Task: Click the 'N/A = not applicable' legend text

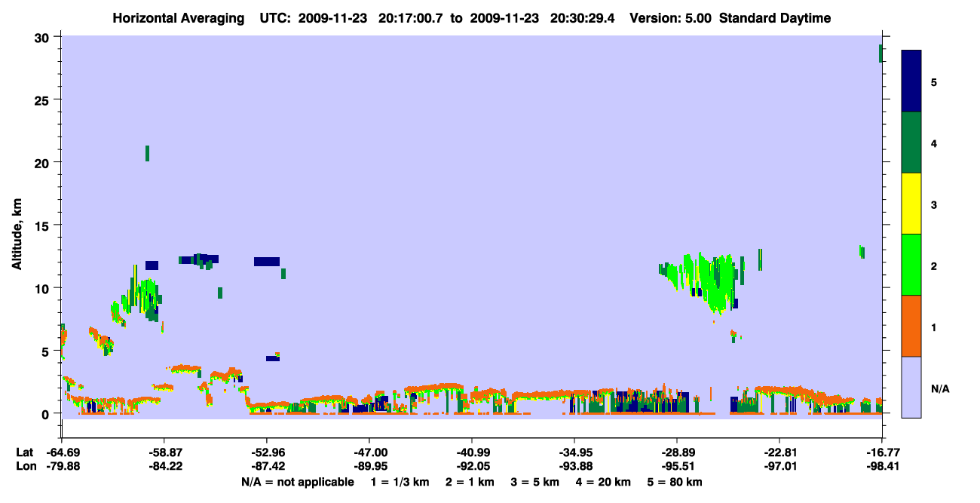Action: [298, 482]
